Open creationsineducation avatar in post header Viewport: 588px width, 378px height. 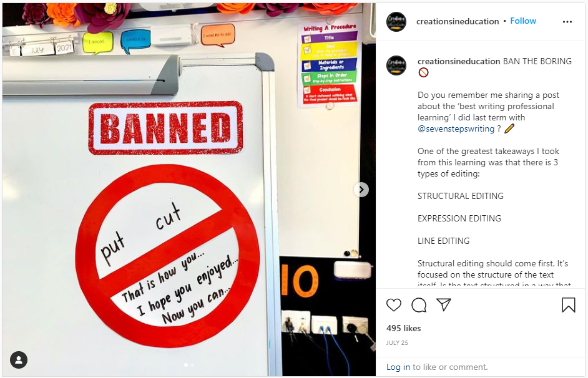click(396, 21)
